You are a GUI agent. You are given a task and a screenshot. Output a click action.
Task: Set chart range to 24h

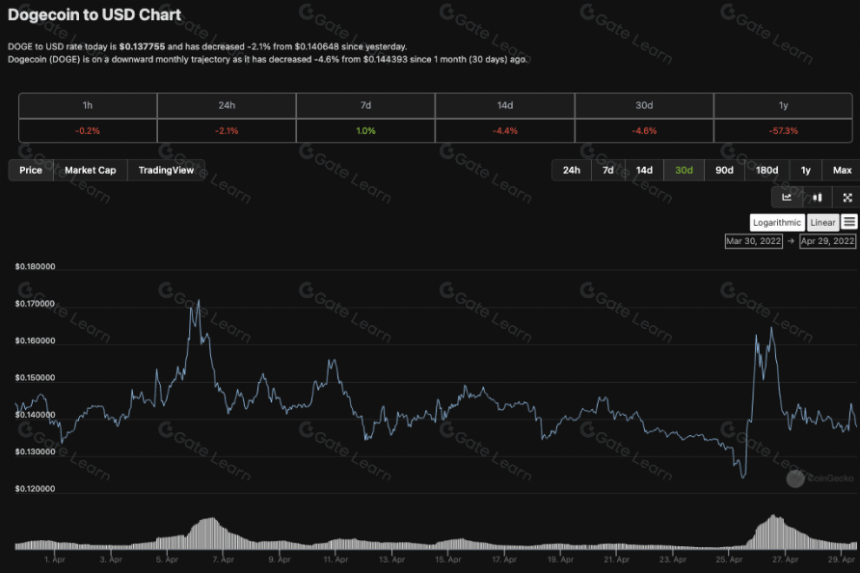point(572,170)
